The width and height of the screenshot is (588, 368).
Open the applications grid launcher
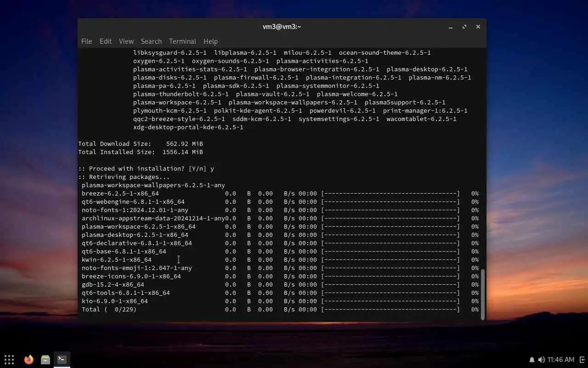(9, 359)
